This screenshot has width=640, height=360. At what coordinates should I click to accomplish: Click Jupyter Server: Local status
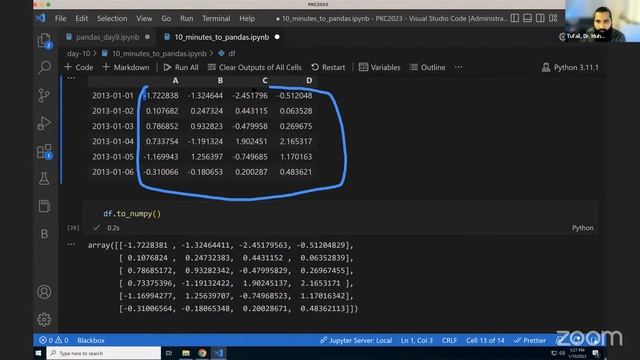[356, 340]
